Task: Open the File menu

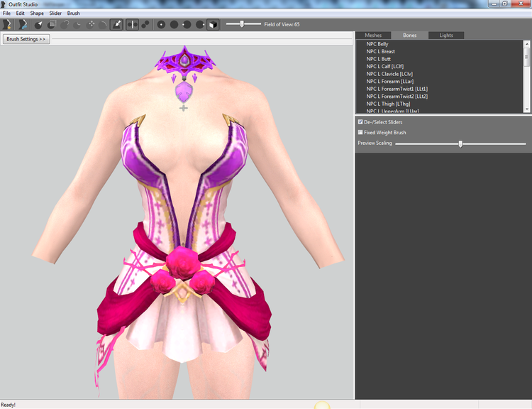Action: click(x=6, y=13)
